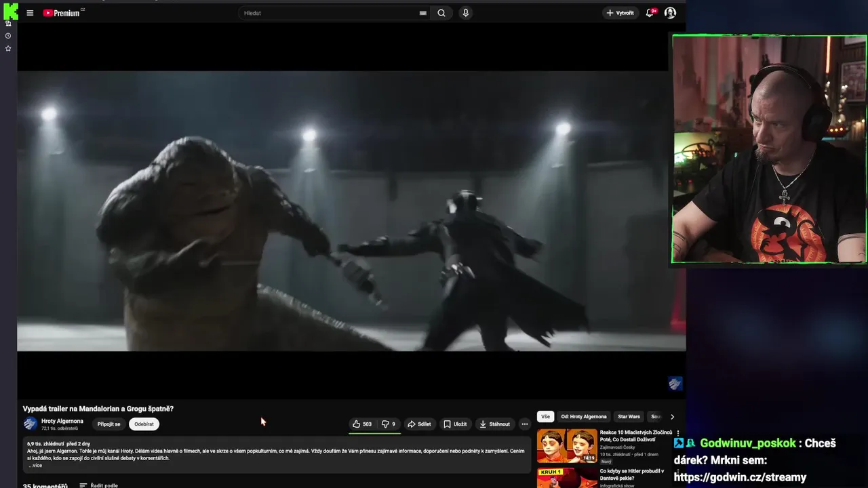Open the Reakce 10 Mladistvých Zločinců video title
The image size is (868, 488).
click(x=636, y=436)
